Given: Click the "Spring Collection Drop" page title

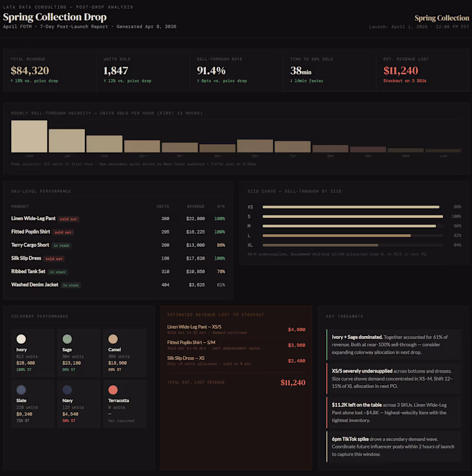Looking at the screenshot, I should point(55,17).
